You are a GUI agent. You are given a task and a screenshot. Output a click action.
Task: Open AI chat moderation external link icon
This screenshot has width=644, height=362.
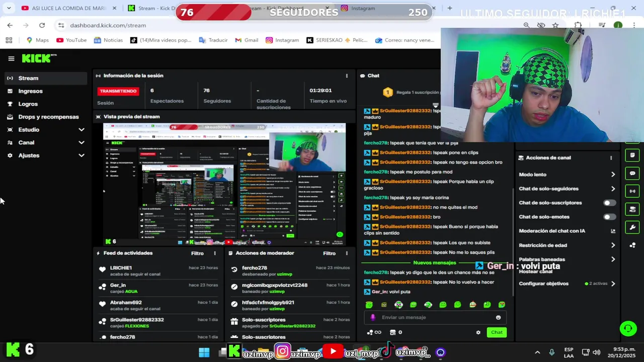click(613, 231)
